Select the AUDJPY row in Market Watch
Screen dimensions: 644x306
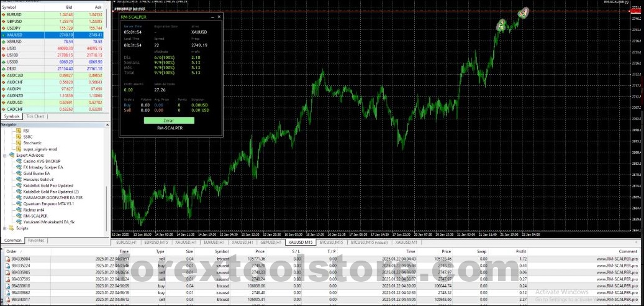[52, 89]
